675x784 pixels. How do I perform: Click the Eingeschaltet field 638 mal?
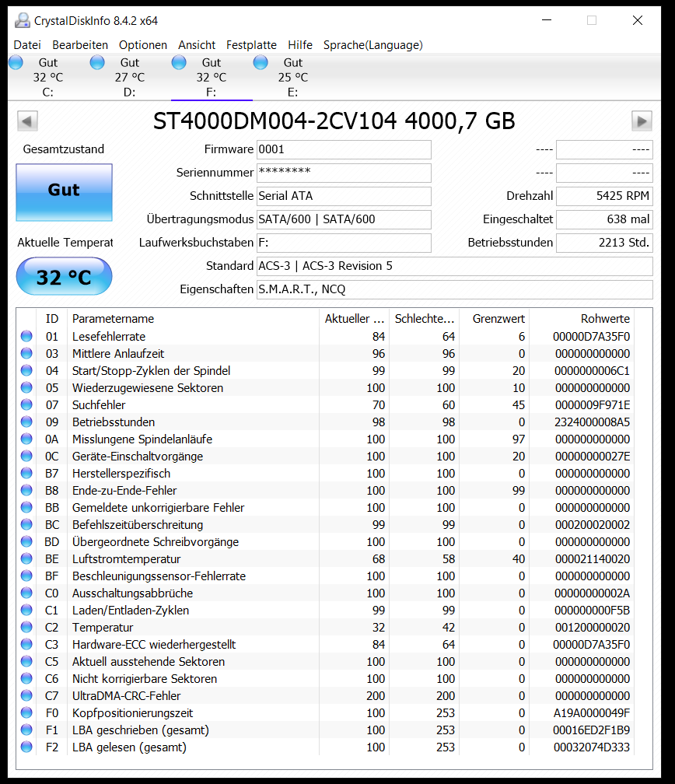click(604, 219)
